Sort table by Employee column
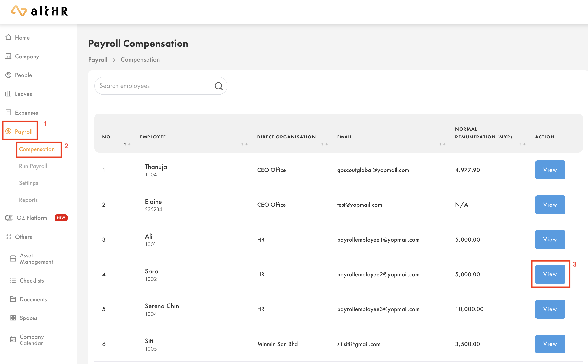588x364 pixels. pos(244,144)
